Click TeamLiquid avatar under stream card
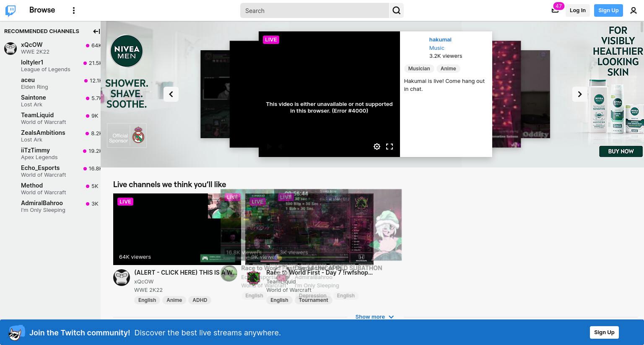644x345 pixels. (x=254, y=278)
